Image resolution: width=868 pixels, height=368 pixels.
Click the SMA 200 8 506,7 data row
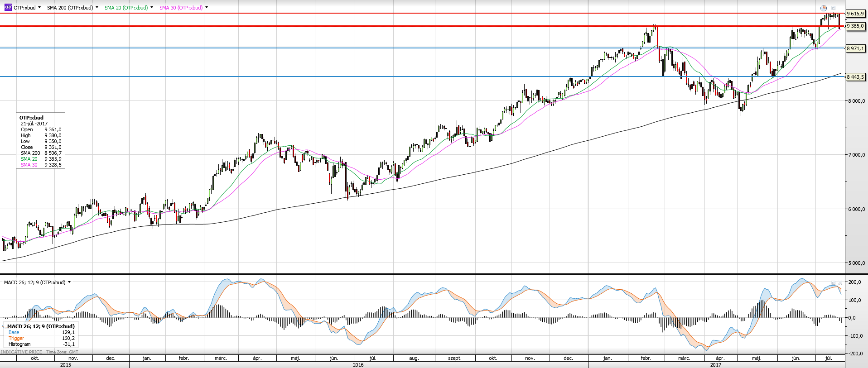tap(41, 153)
